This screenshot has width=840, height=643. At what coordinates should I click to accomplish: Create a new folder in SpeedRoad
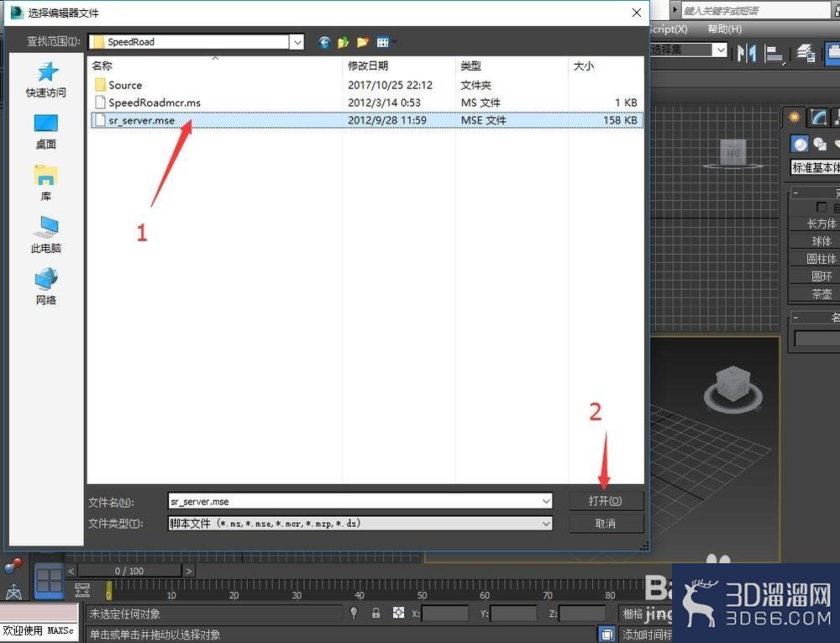click(363, 42)
